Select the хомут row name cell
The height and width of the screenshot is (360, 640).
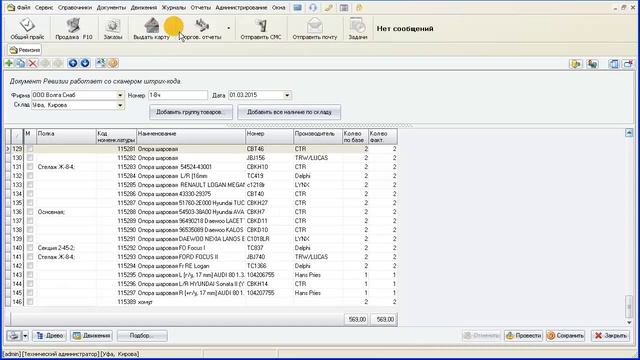[x=191, y=302]
